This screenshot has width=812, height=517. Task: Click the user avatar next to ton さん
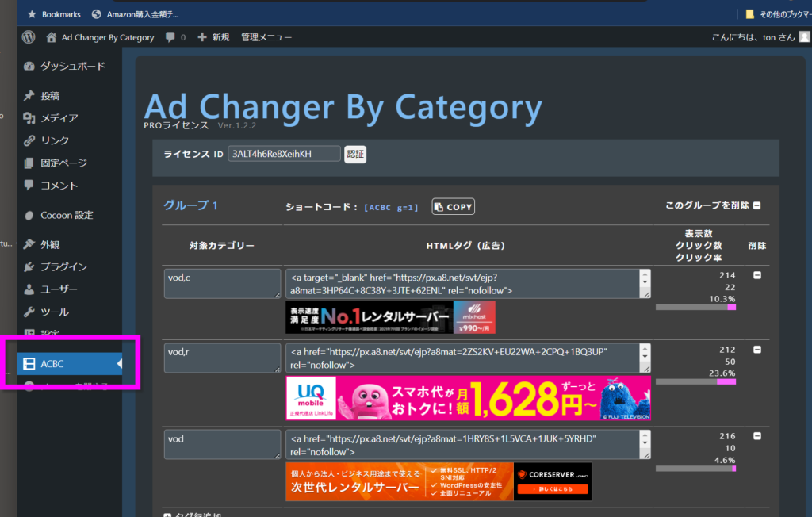click(804, 37)
